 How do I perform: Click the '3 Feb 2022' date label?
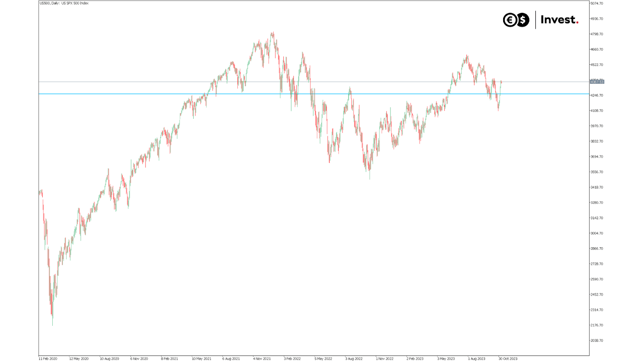(292, 358)
